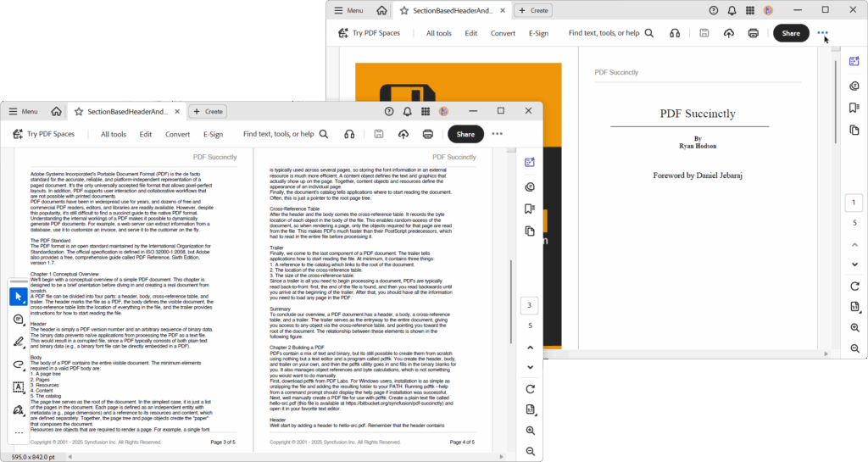This screenshot has height=462, width=868.
Task: Click front window vertical scrollbar thumb
Action: click(511, 302)
